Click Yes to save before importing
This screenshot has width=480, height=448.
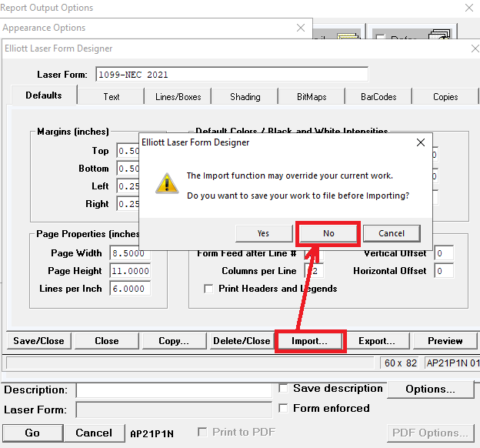[x=264, y=233]
